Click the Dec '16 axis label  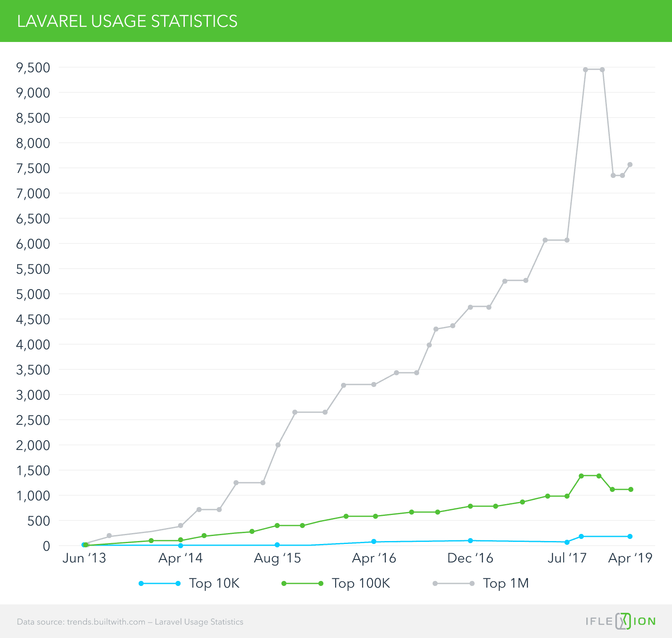470,558
